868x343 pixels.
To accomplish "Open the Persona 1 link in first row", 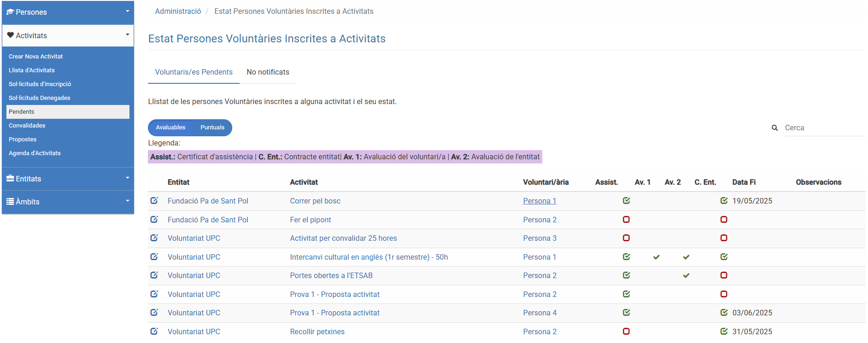I will (x=540, y=201).
